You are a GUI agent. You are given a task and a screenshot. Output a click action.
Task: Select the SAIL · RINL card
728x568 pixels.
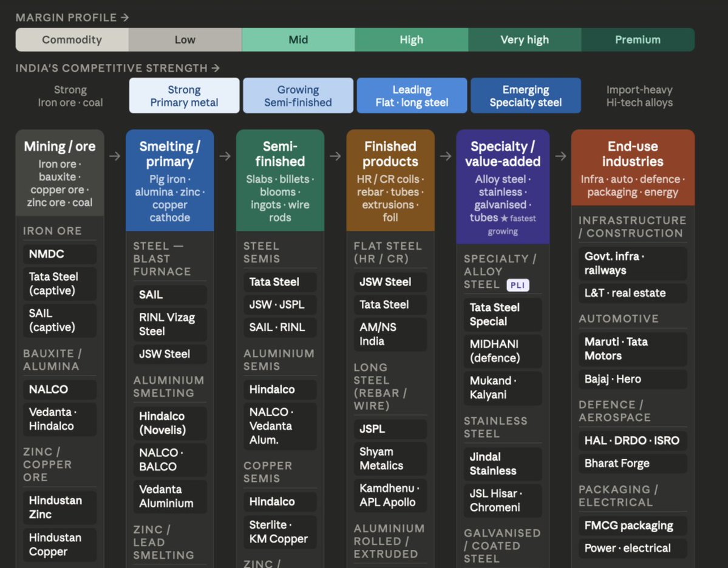click(x=280, y=328)
